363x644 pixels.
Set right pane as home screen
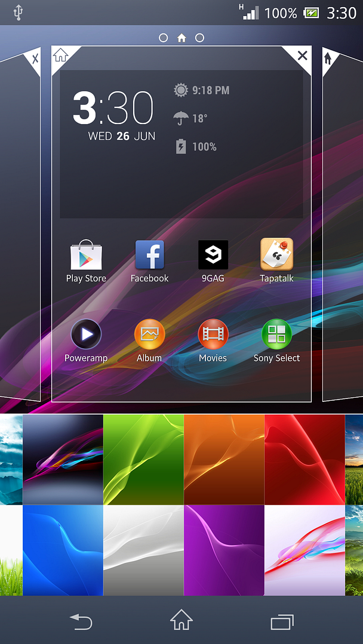pos(328,58)
